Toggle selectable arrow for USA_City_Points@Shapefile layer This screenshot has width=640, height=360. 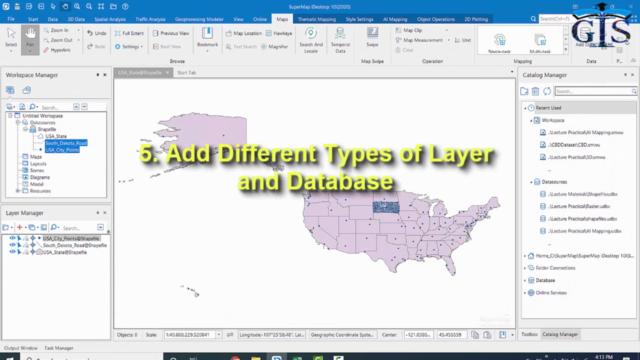[x=19, y=238]
